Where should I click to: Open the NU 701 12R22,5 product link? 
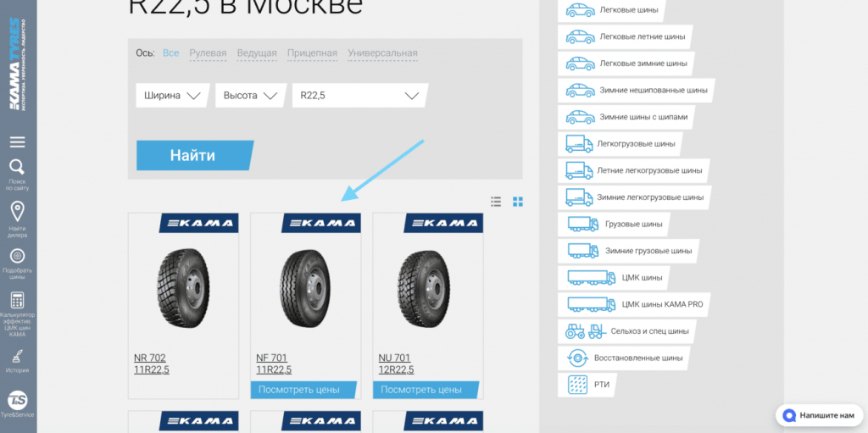[397, 364]
